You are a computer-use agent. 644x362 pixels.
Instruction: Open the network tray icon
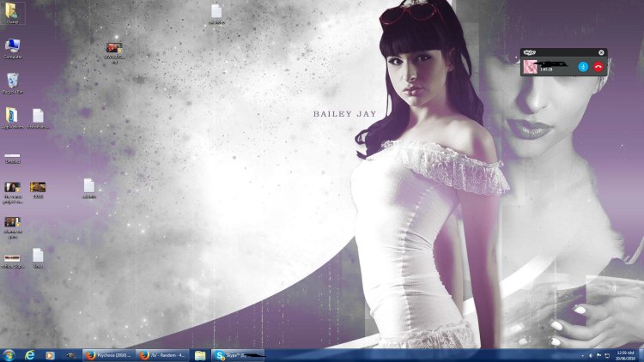tap(607, 356)
